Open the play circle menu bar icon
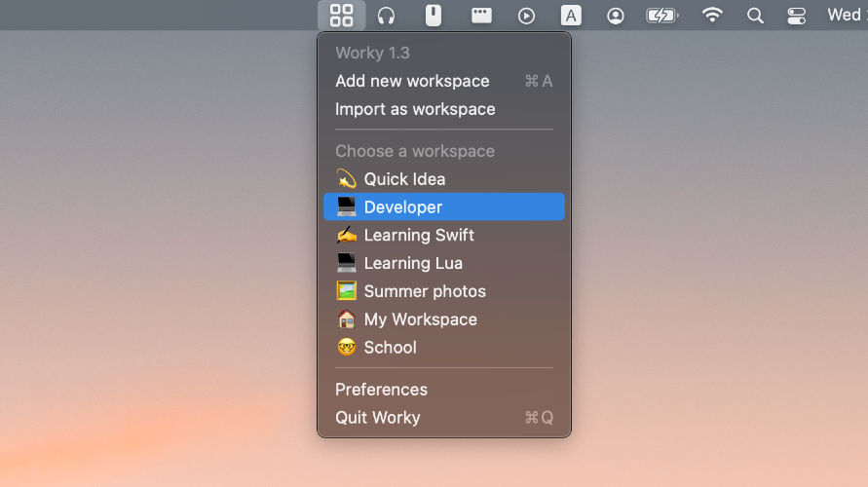This screenshot has height=487, width=868. click(x=526, y=16)
